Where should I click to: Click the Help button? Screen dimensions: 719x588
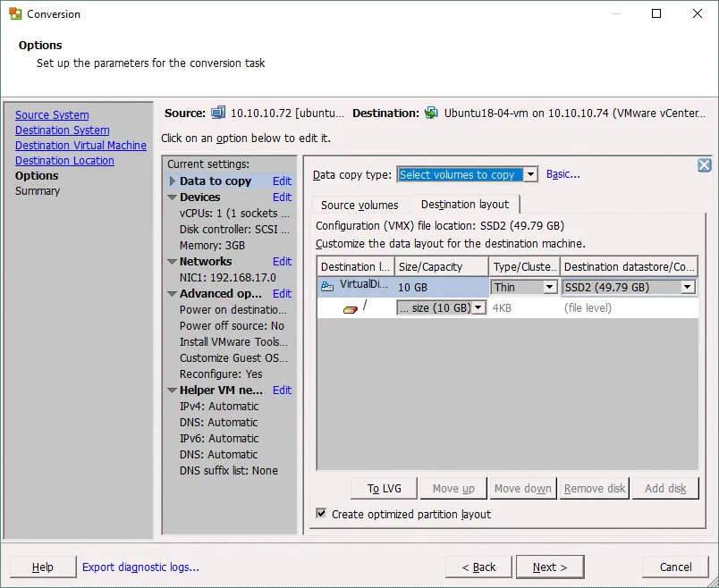(42, 567)
